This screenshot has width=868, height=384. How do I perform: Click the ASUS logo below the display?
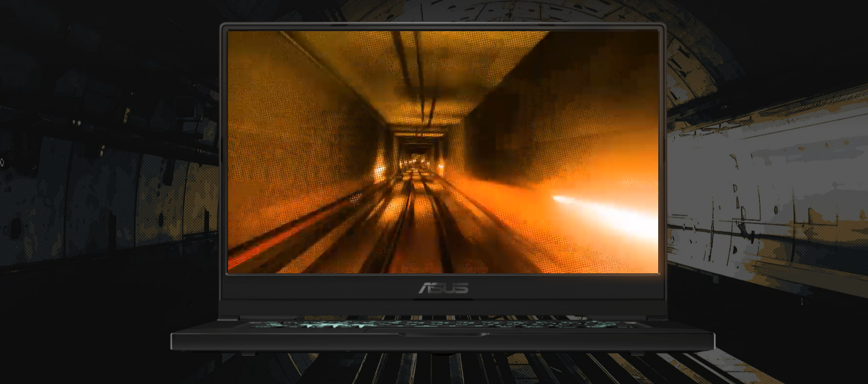point(443,288)
